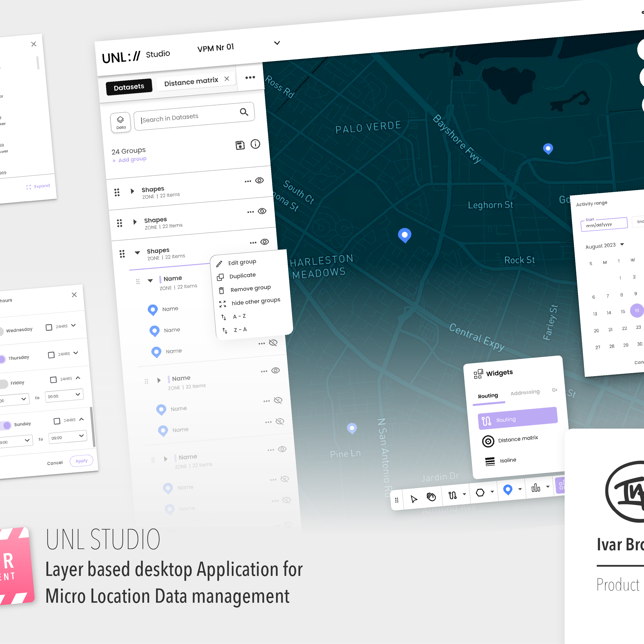644x644 pixels.
Task: Click the search magnifier icon in Datasets
Action: [244, 112]
